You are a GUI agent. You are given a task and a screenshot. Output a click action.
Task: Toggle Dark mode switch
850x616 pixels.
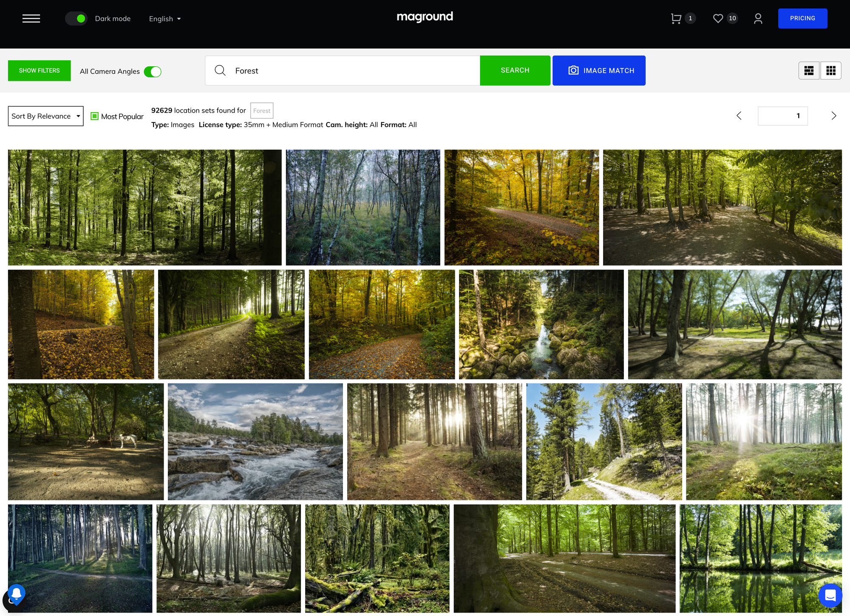76,19
